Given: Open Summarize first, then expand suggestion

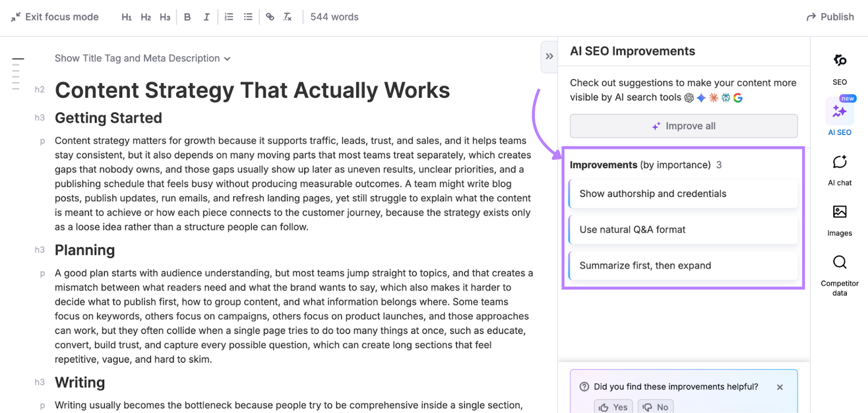Looking at the screenshot, I should click(684, 266).
